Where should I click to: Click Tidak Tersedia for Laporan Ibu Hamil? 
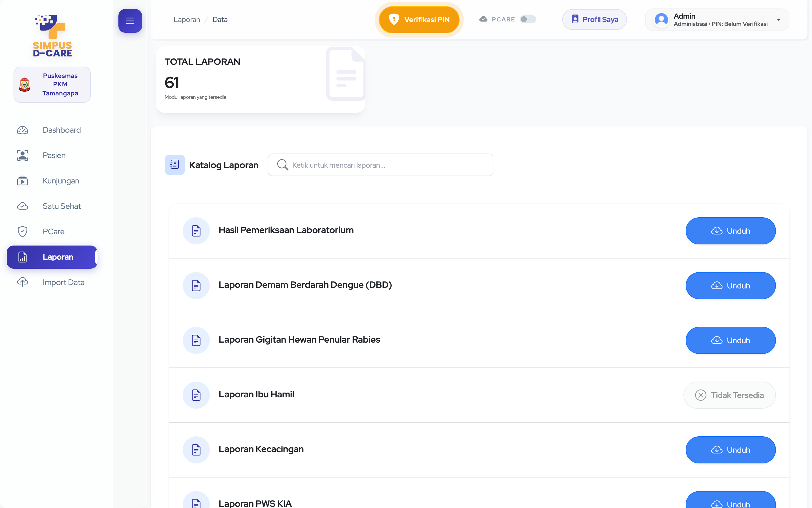coord(729,395)
